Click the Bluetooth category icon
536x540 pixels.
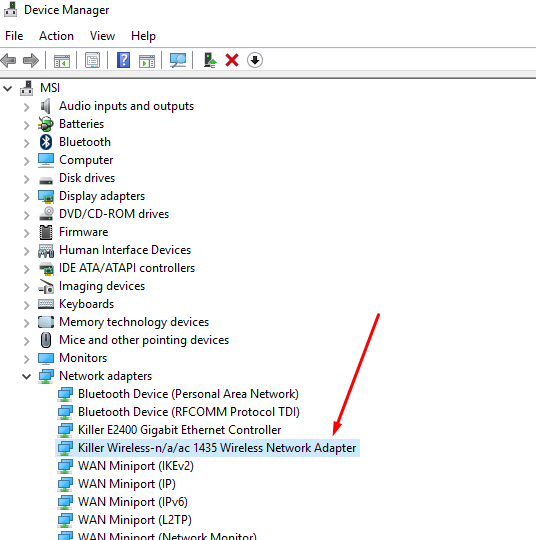46,142
